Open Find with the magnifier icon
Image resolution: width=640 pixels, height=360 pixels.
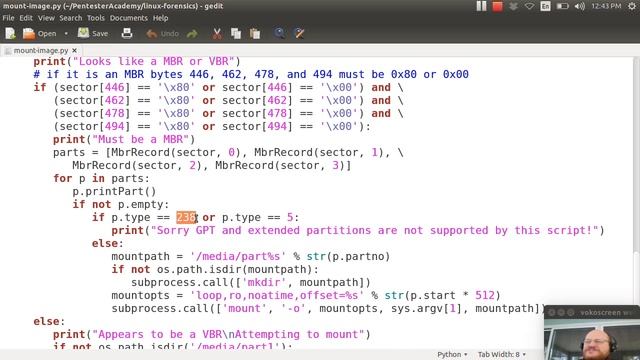click(280, 33)
